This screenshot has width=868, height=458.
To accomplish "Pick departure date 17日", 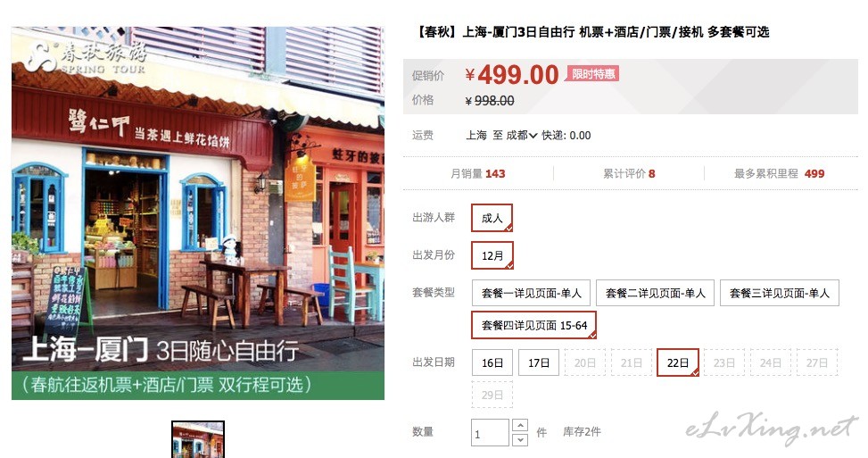I will tap(539, 362).
